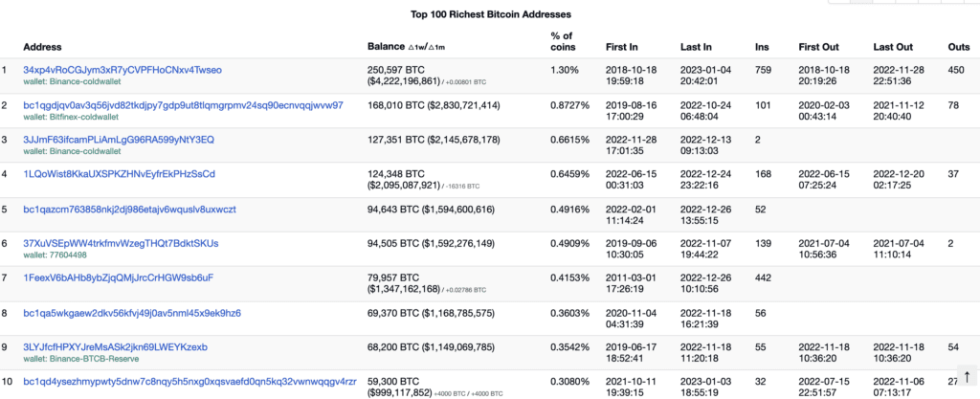This screenshot has height=399, width=980.
Task: Sort by the Outs column header
Action: coord(959,47)
